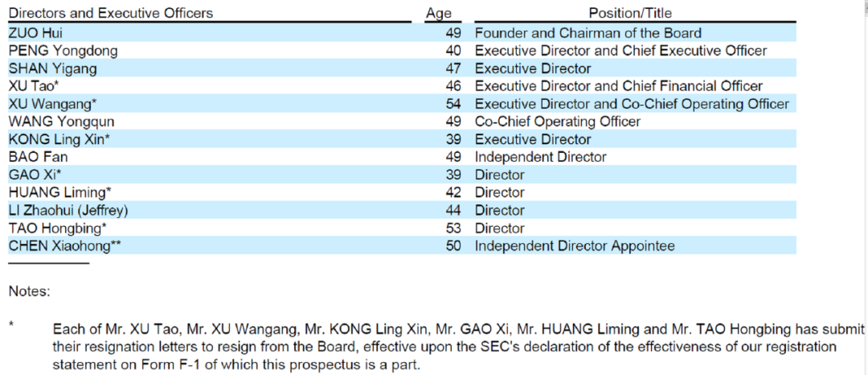
Task: Click the PENG Yongdong name cell
Action: (63, 51)
